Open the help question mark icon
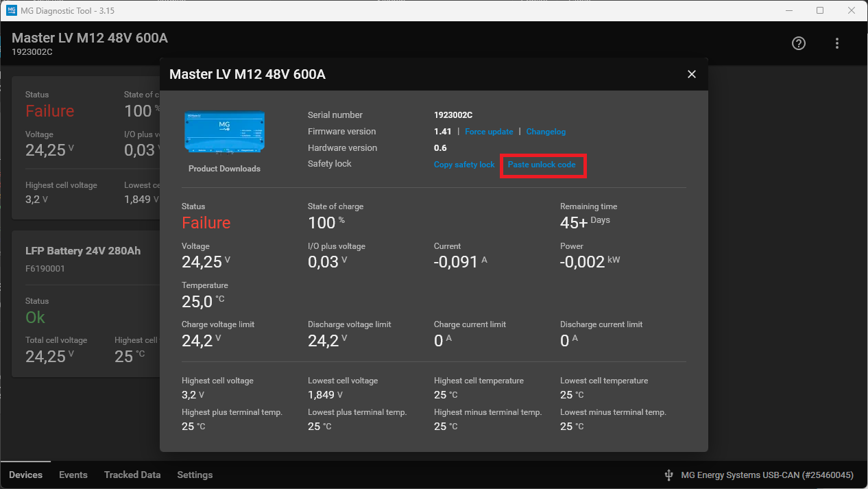Screen dimensions: 868x489 click(799, 43)
